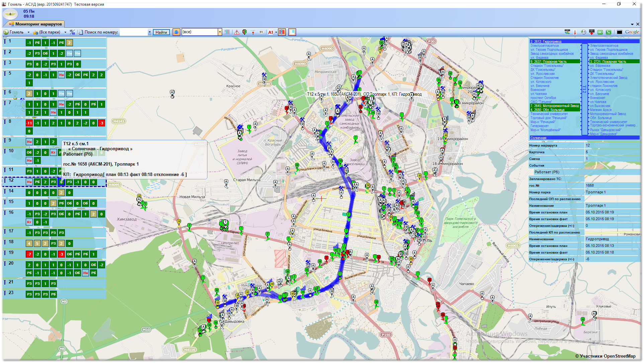The width and height of the screenshot is (644, 363).
Task: Click the Найти search button
Action: coord(161,32)
